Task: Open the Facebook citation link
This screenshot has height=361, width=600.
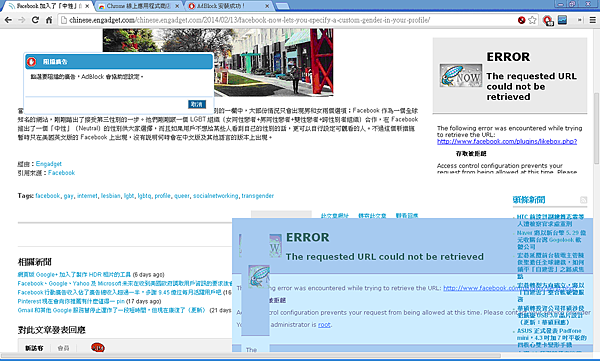Action: point(61,173)
